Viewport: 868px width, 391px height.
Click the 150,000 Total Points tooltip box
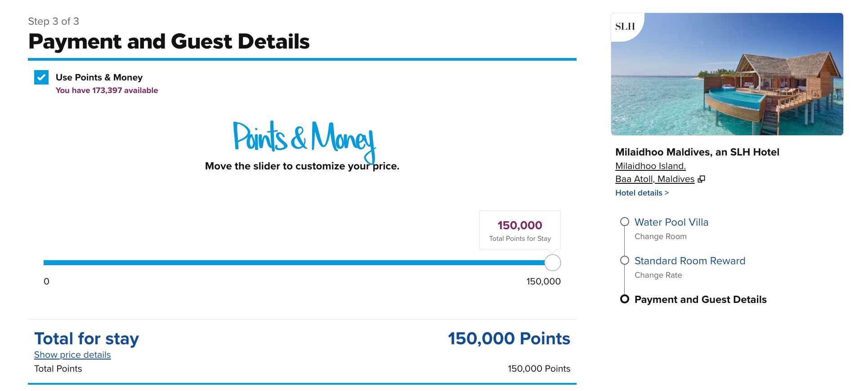click(x=519, y=230)
